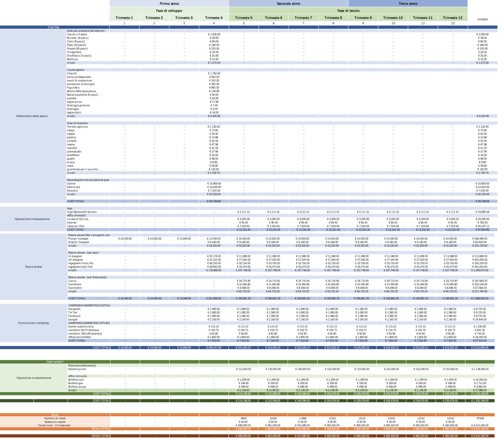The width and height of the screenshot is (504, 440).
Task: Click the 'Spesa pro capite' row label
Action: coord(55,422)
